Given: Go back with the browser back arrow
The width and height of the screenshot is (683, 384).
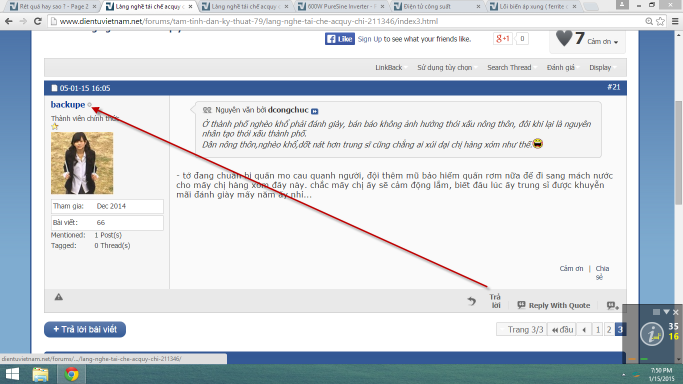Looking at the screenshot, I should point(8,21).
